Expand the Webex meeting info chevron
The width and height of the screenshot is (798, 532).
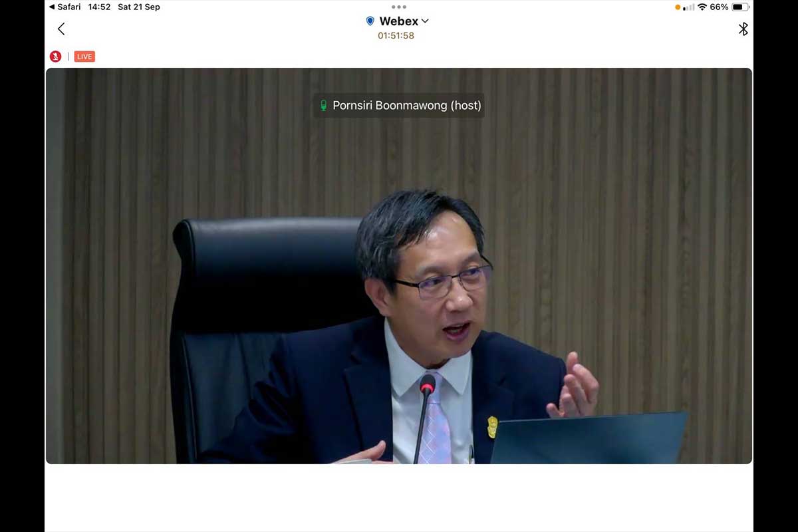pos(426,21)
